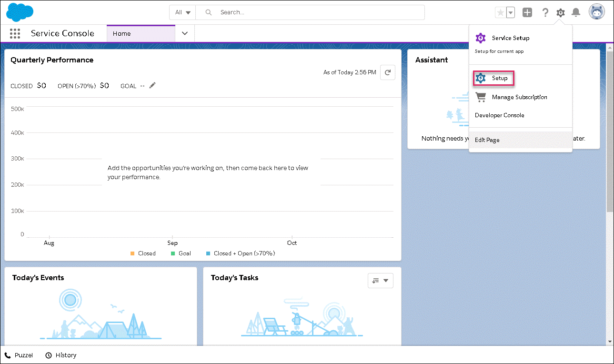Refresh the Quarterly Performance chart

click(388, 72)
